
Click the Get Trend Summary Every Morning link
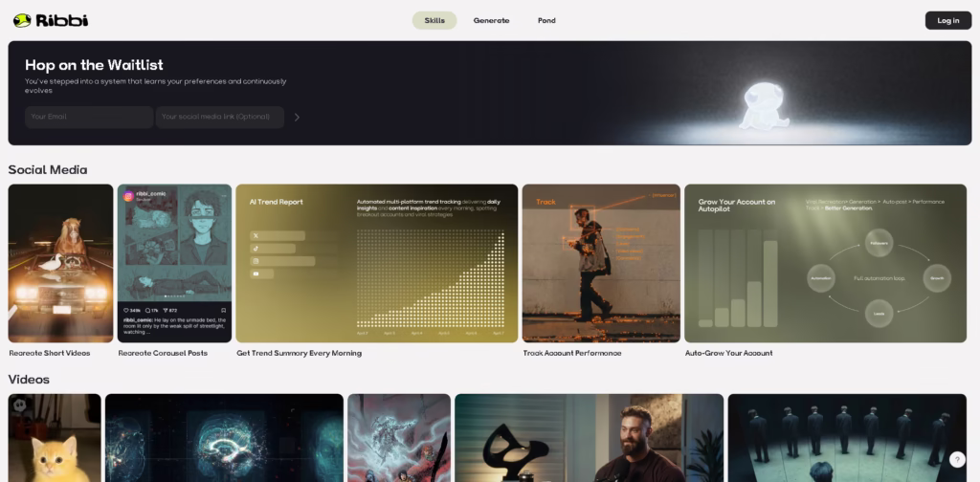pyautogui.click(x=299, y=353)
